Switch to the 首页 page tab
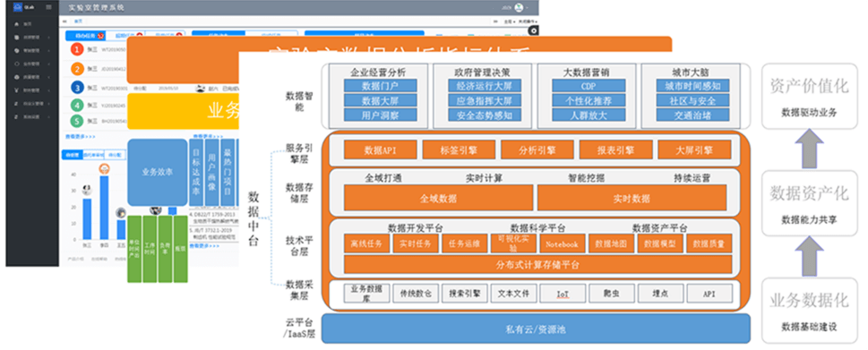868x350 pixels. [x=78, y=21]
